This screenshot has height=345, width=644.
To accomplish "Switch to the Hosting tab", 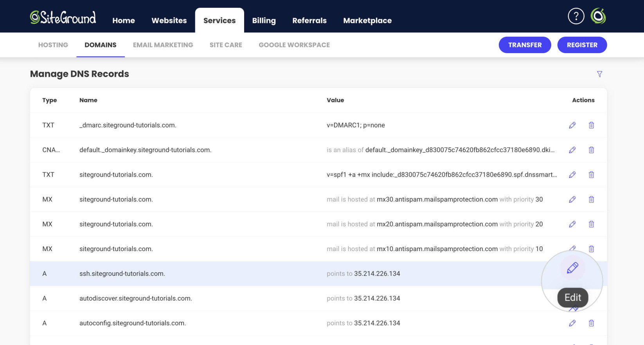I will point(53,45).
